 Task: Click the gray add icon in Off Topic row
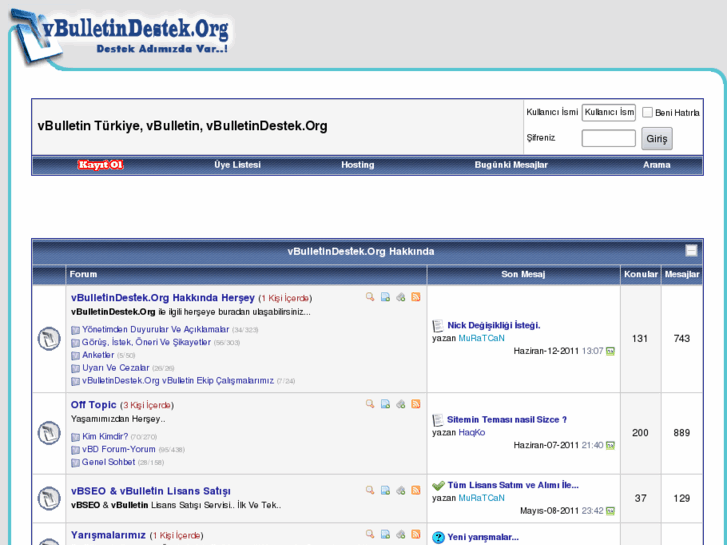tap(401, 404)
